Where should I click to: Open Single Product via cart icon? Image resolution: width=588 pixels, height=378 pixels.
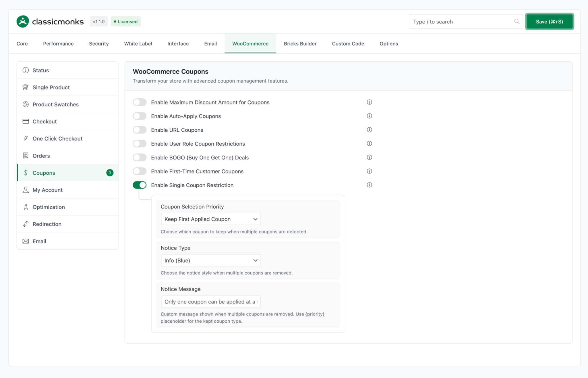[26, 87]
